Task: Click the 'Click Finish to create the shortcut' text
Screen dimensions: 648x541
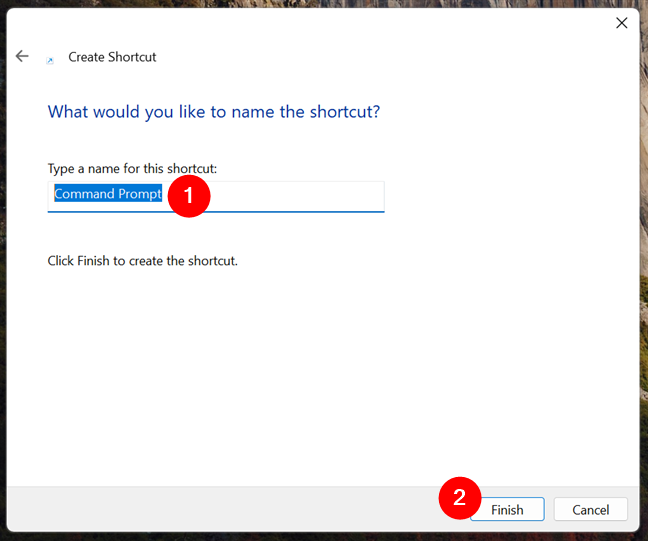Action: click(x=143, y=261)
